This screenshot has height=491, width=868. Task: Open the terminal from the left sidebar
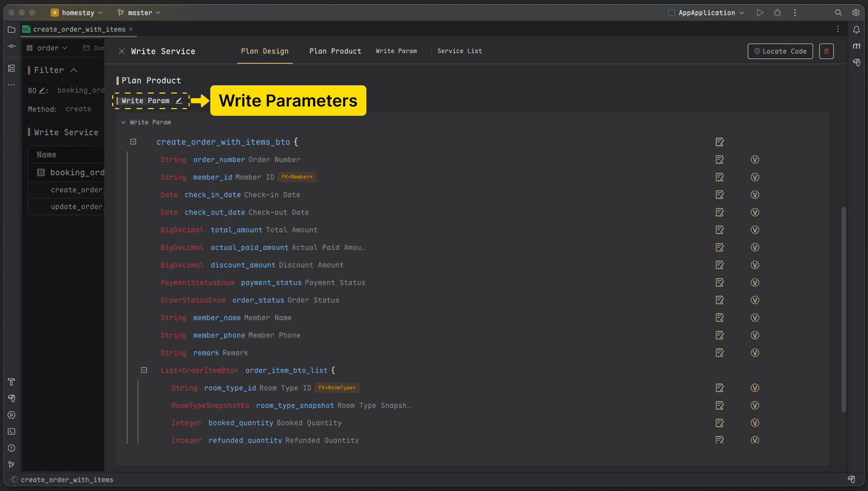coord(11,432)
